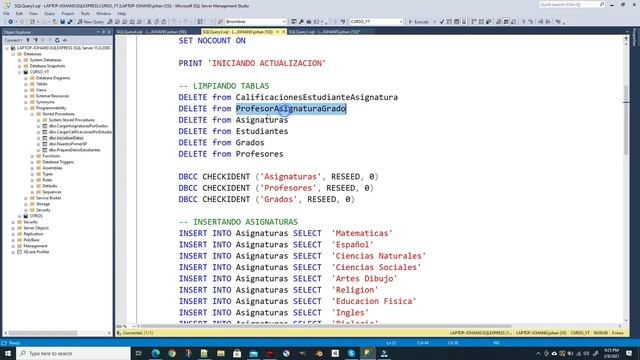Select dbo.InicializeDatos stored procedure
Viewport: 640px width, 360px height.
66,138
